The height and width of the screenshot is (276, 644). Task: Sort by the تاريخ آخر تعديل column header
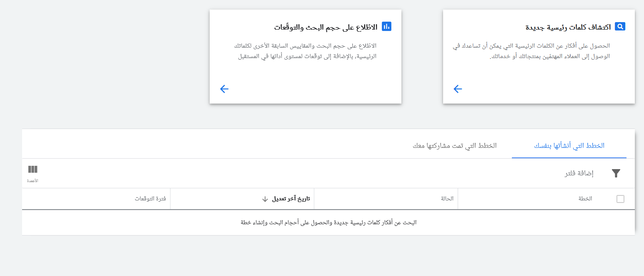[291, 199]
